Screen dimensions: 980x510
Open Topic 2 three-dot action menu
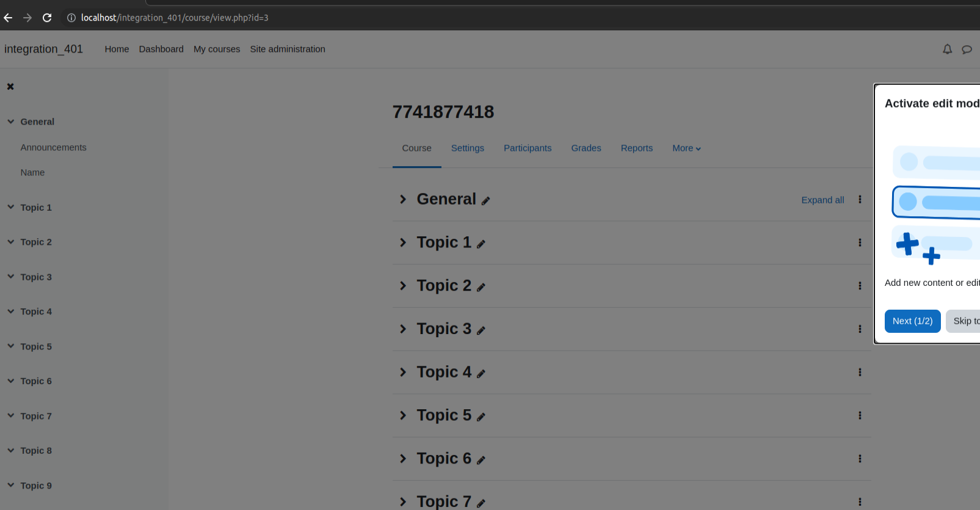point(860,286)
